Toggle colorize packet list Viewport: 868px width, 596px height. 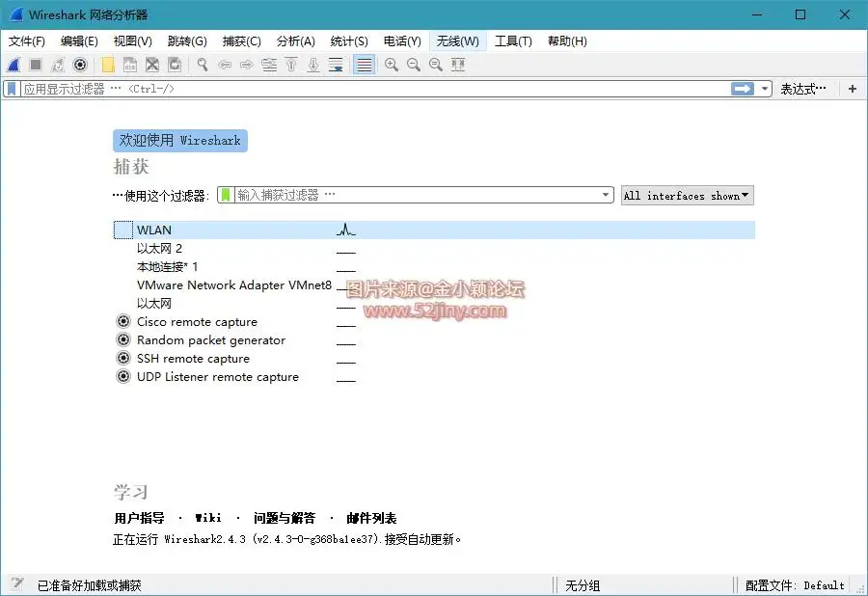[362, 65]
